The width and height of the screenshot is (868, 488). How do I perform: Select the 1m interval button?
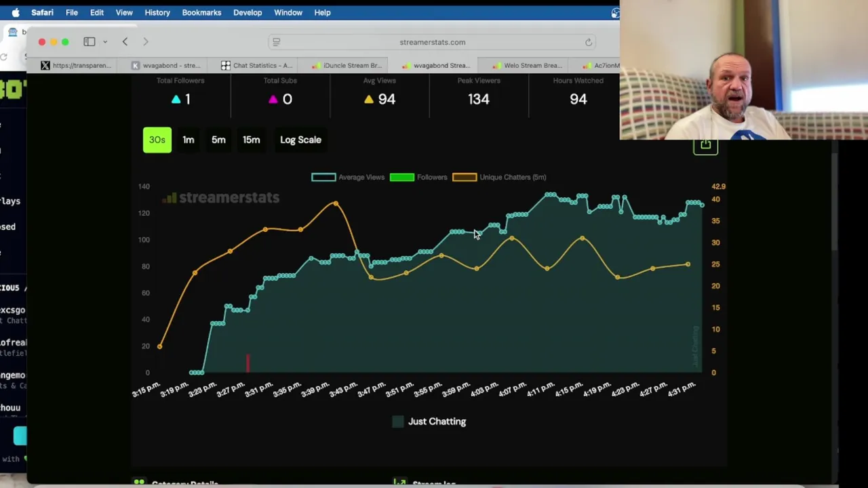189,140
